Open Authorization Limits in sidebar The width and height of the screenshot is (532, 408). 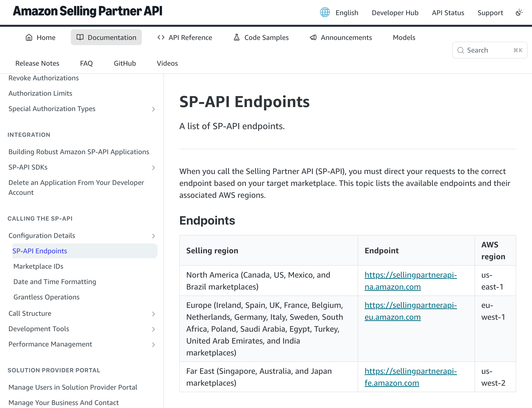(40, 93)
